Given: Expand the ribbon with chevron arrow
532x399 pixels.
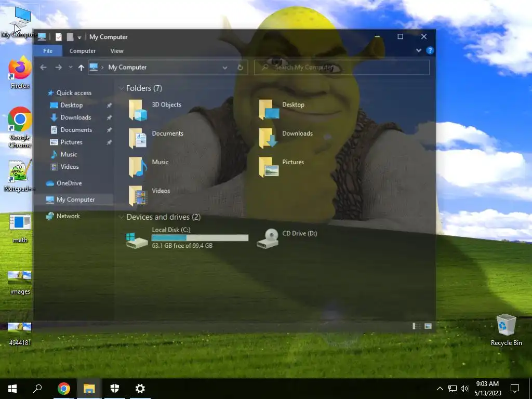Looking at the screenshot, I should (x=419, y=50).
